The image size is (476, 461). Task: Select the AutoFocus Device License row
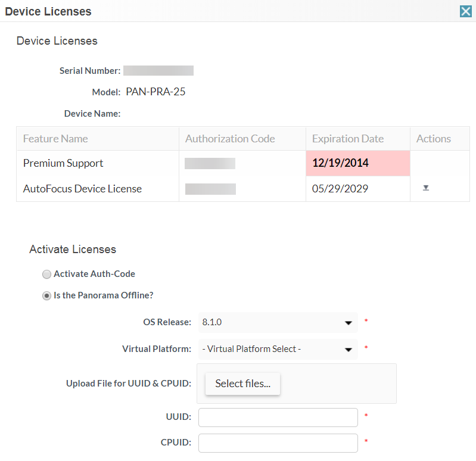[x=82, y=189]
